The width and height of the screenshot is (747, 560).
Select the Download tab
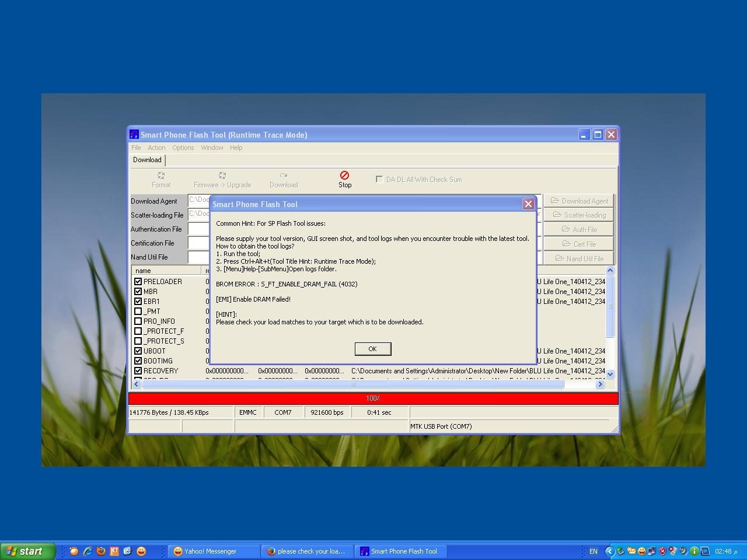[147, 160]
